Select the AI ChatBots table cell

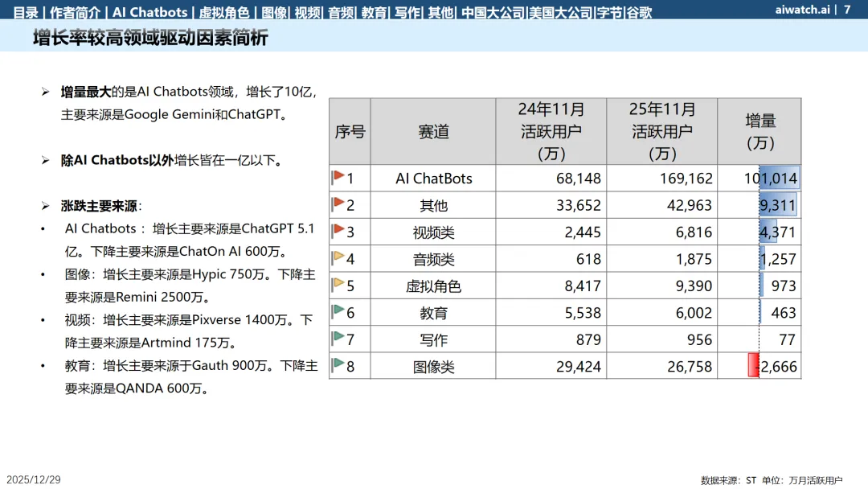click(x=433, y=179)
